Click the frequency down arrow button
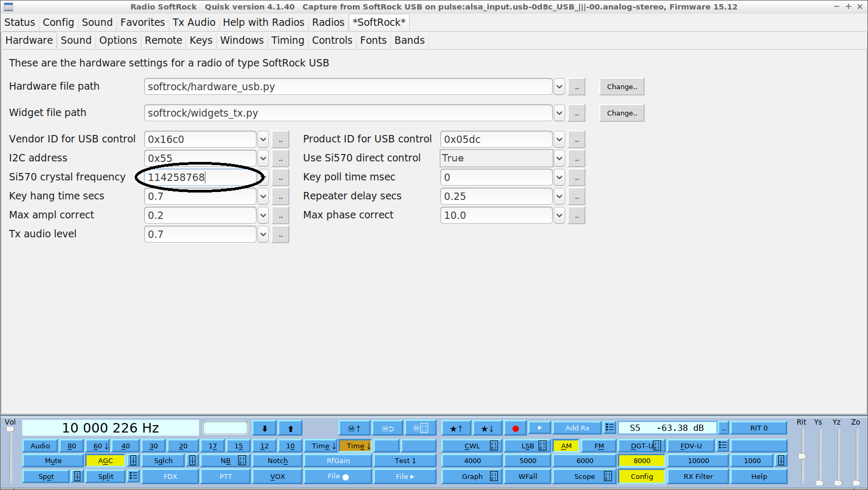 pos(265,428)
